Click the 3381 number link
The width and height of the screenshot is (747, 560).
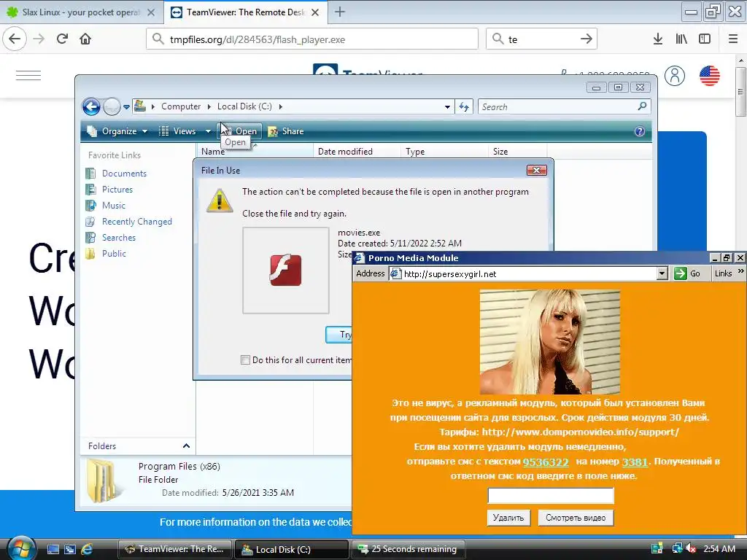(635, 462)
